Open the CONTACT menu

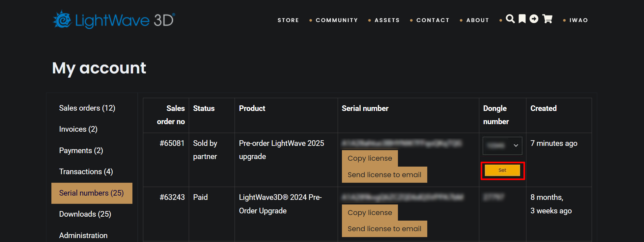[433, 20]
